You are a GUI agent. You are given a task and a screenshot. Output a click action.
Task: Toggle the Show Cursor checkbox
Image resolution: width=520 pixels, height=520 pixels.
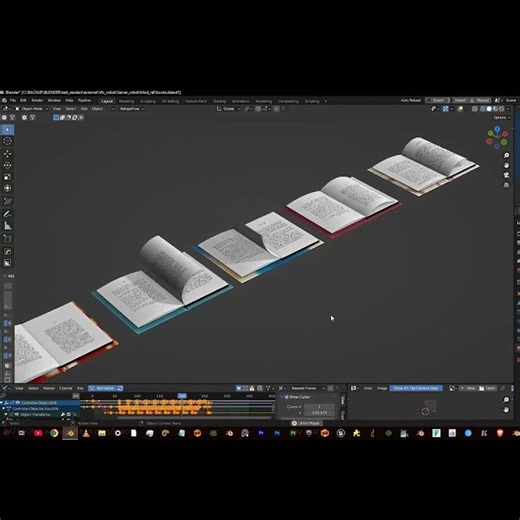[x=287, y=397]
